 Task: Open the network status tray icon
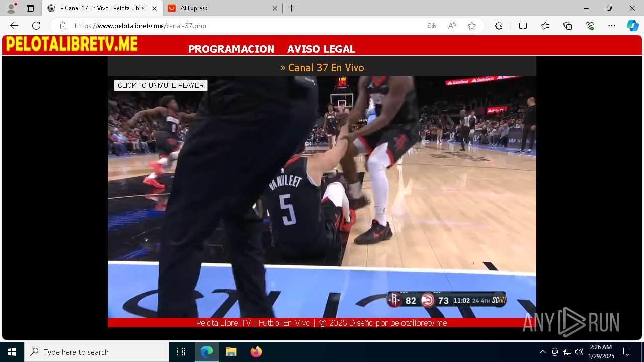567,352
